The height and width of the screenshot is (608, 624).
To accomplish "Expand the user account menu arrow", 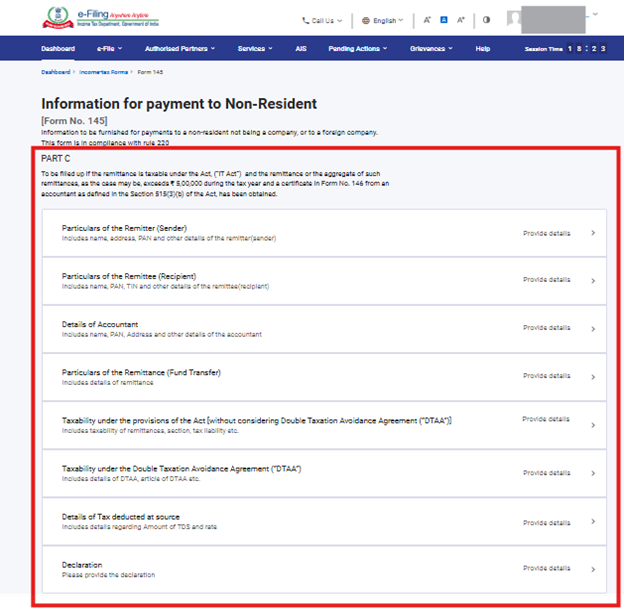I will pos(596,15).
